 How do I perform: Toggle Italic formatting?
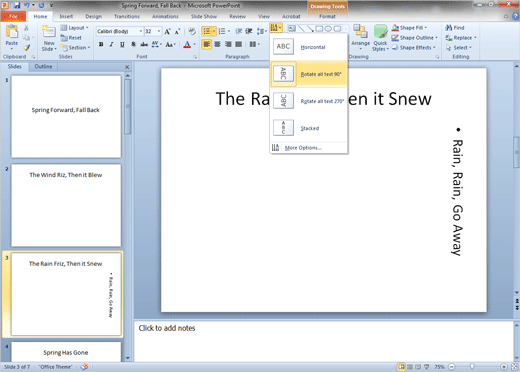(x=112, y=44)
